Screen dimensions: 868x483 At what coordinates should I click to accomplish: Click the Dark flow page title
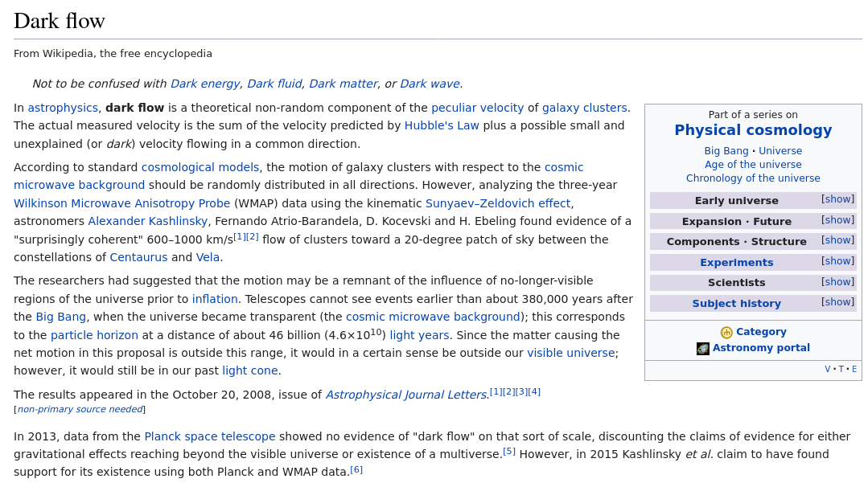tap(60, 21)
